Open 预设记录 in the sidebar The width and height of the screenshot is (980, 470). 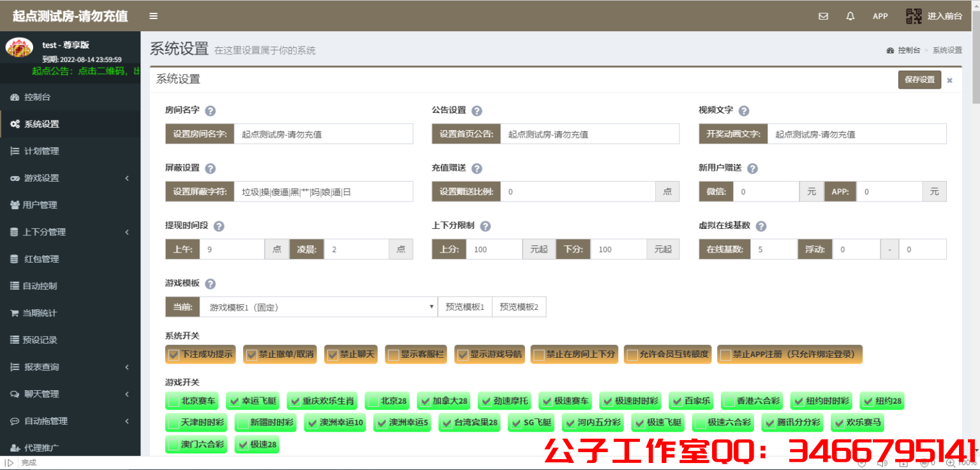[70, 340]
